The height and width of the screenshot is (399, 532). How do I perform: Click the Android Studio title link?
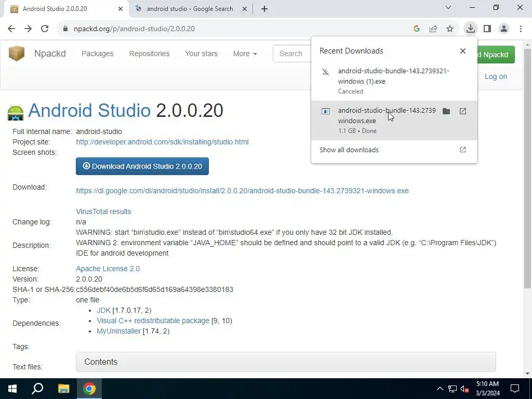pos(89,110)
